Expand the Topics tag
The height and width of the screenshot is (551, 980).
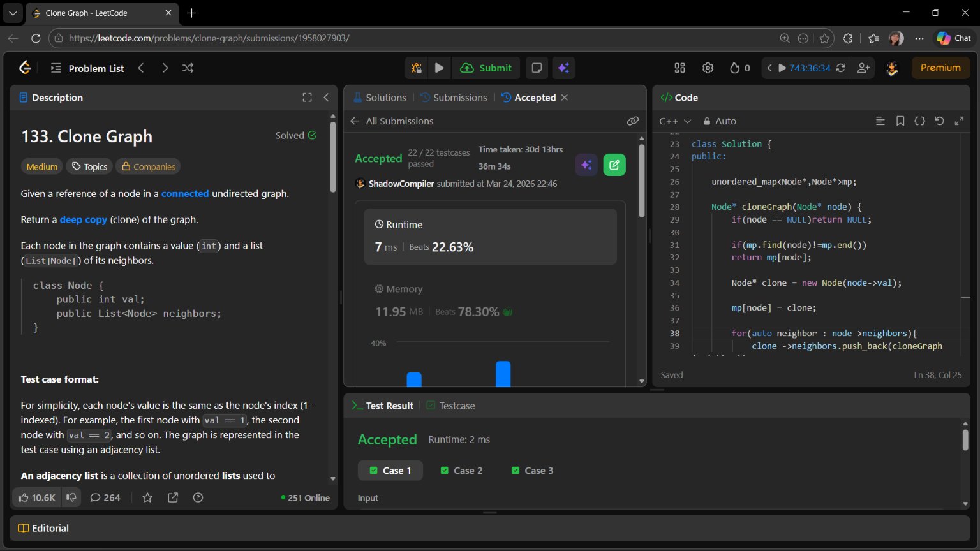(x=89, y=166)
